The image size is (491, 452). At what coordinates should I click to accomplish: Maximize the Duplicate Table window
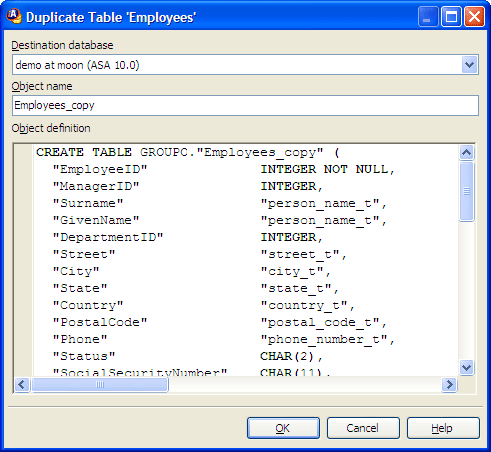click(451, 16)
